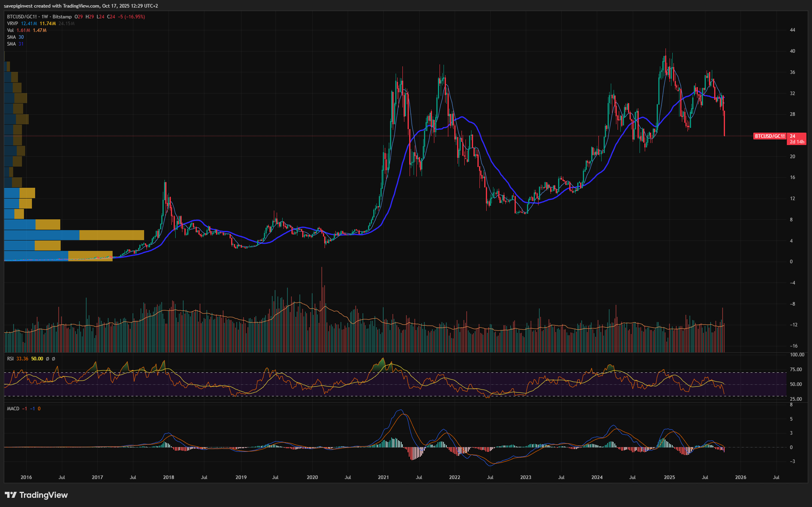Click the longest blue volume profile bar
Viewport: 812px width, 507px height.
point(42,235)
